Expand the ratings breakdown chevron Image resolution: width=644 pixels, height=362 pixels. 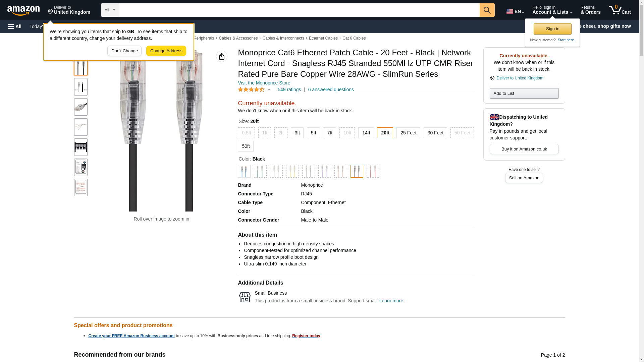tap(269, 89)
